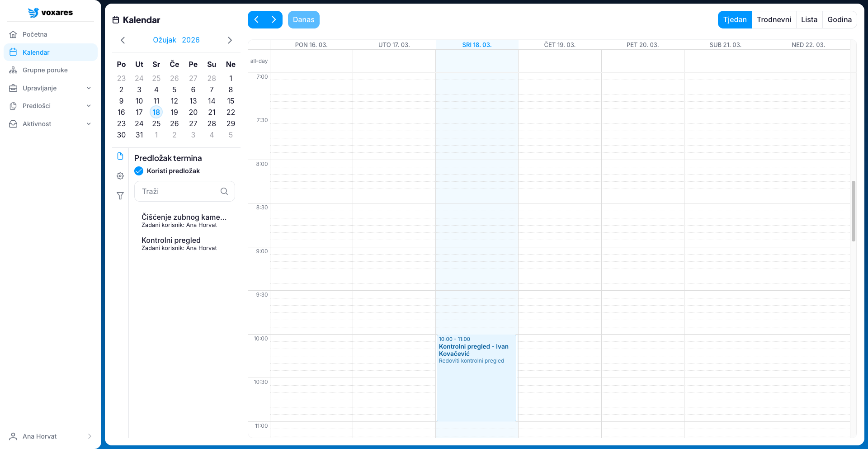The width and height of the screenshot is (868, 449).
Task: Open Početna from the sidebar
Action: [35, 34]
